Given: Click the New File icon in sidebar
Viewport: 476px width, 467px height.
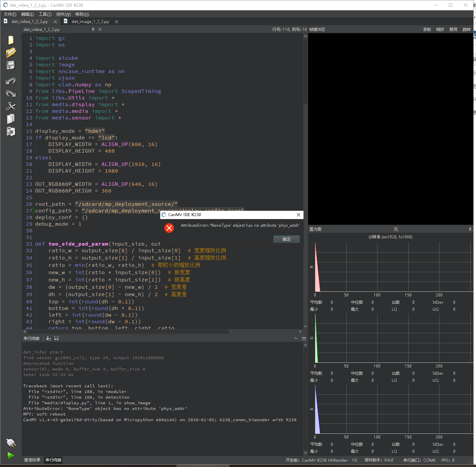Looking at the screenshot, I should [x=11, y=40].
